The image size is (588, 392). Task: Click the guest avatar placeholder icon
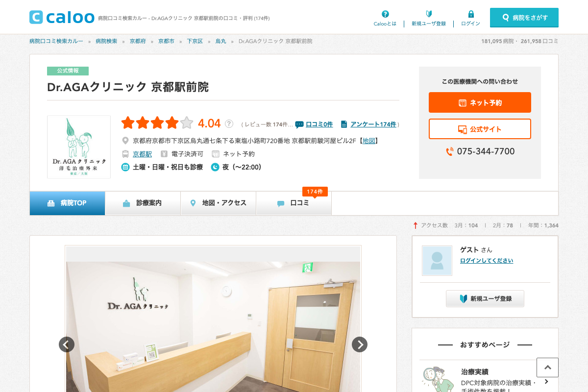pos(437,260)
